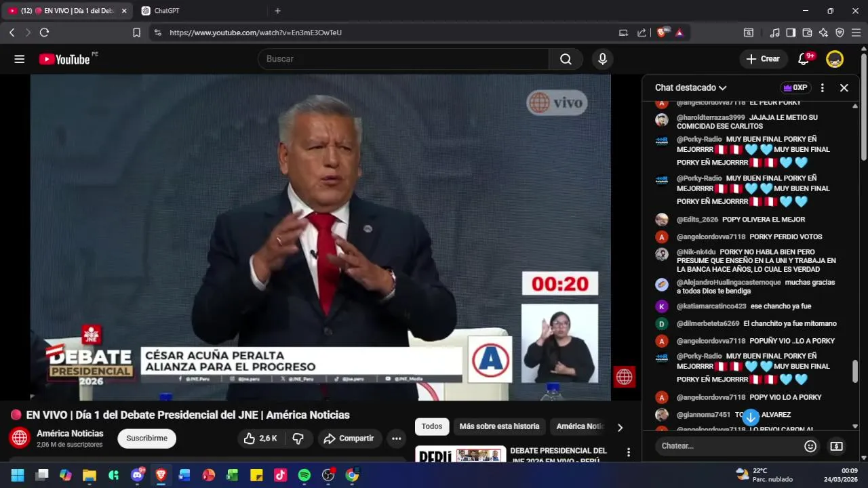
Task: Open more video actions ellipsis
Action: point(397,439)
